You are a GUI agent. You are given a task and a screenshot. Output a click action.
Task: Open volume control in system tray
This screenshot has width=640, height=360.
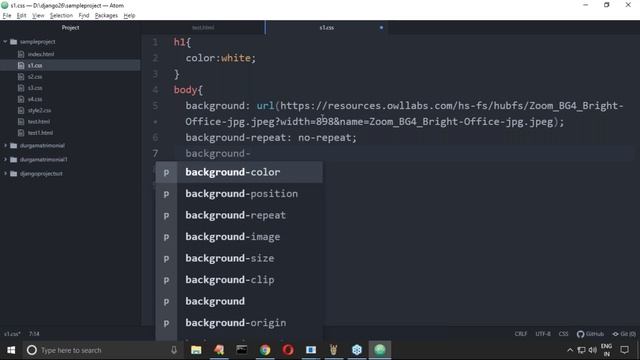593,350
